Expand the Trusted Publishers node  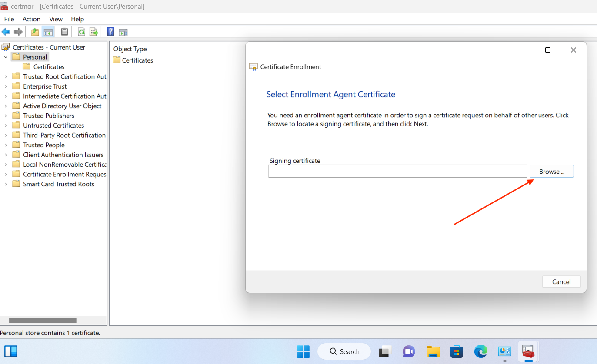[x=6, y=116]
